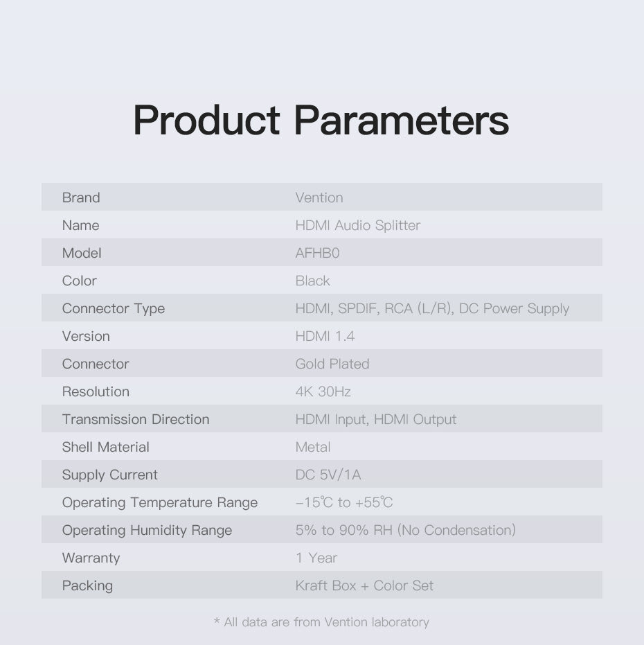Click the Vention brand value
Image resolution: width=644 pixels, height=645 pixels.
[x=319, y=197]
